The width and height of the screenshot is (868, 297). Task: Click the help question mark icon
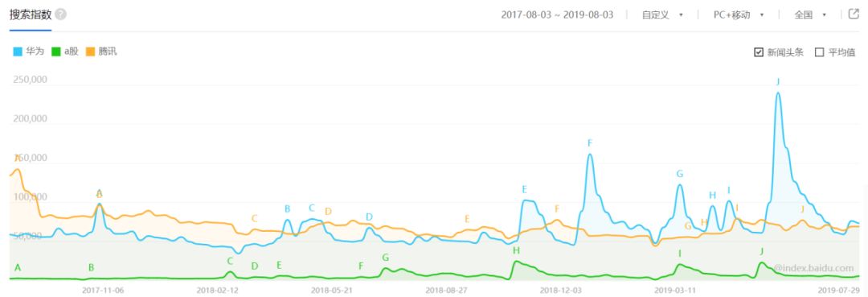point(61,14)
